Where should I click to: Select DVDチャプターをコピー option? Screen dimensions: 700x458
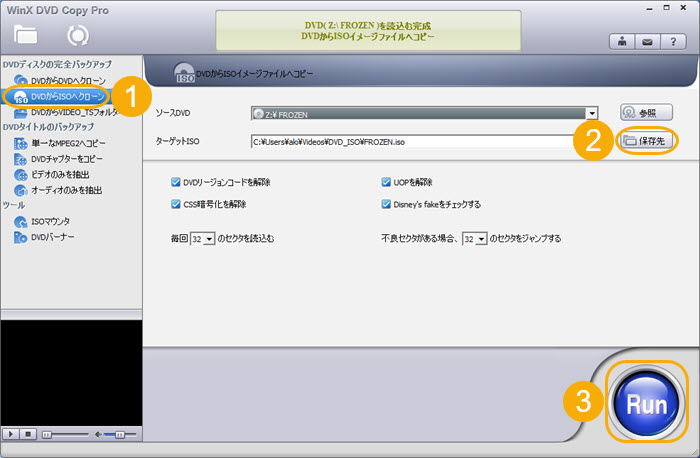tap(67, 159)
